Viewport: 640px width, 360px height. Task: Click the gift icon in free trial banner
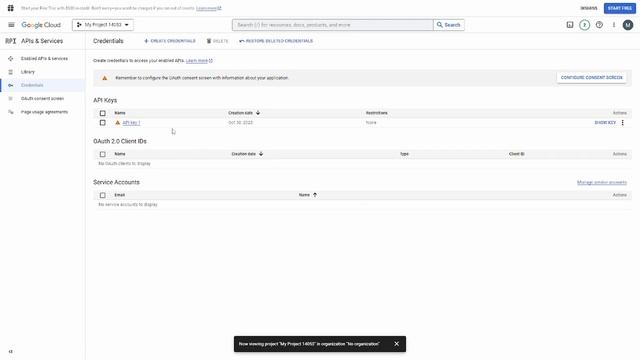pyautogui.click(x=11, y=8)
